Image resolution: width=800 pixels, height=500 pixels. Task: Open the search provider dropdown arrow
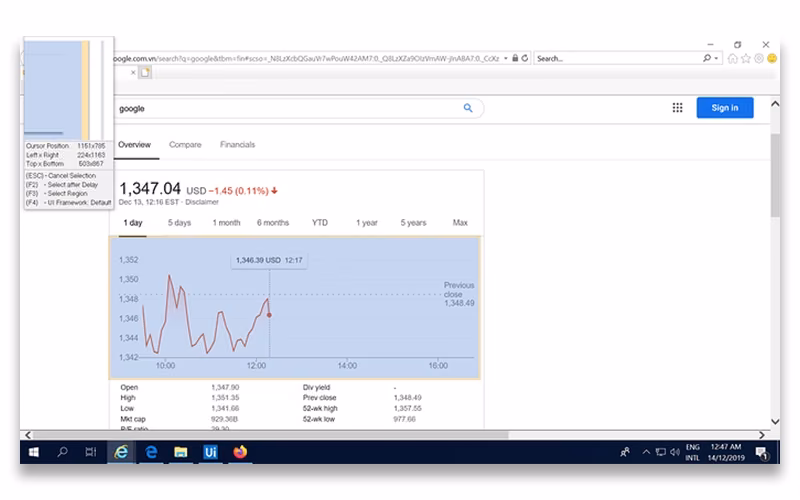[x=716, y=58]
